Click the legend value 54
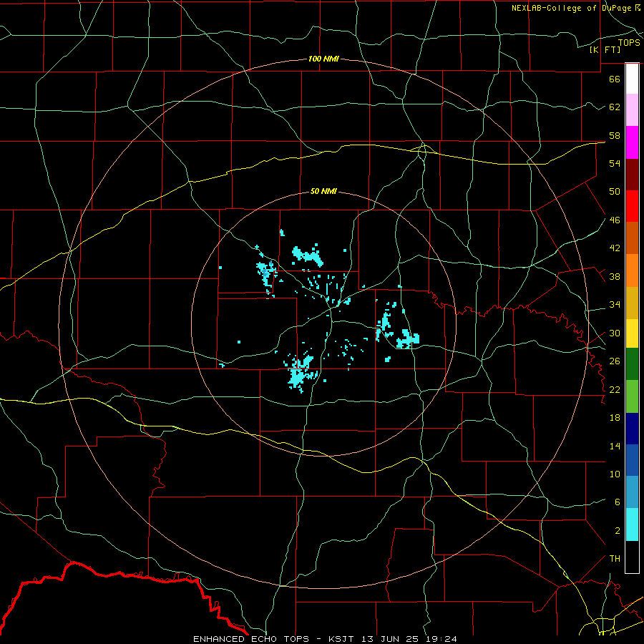 615,163
